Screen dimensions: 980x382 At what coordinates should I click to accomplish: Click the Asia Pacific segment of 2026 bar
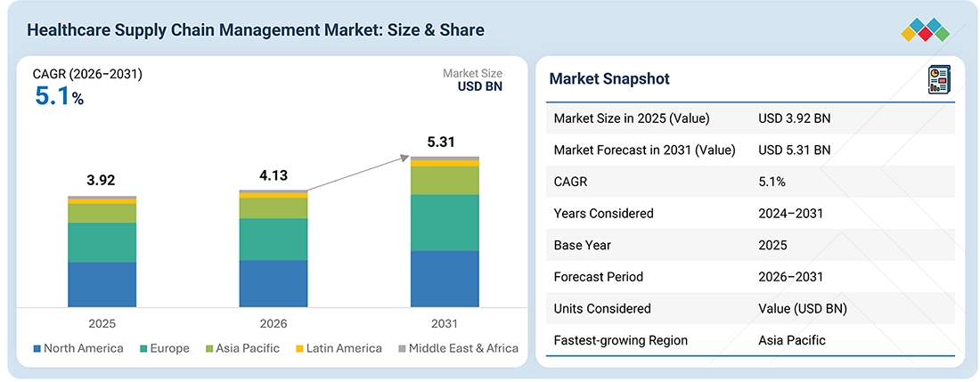click(274, 207)
